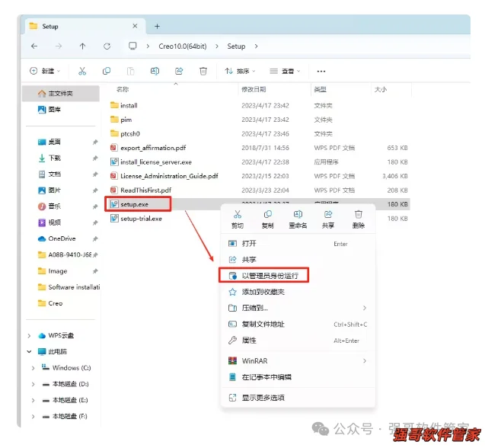Select 属性 from context menu

298,341
